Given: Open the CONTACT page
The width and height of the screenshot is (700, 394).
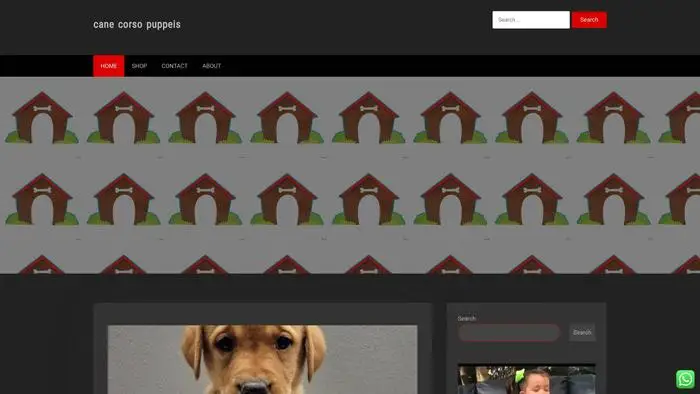Looking at the screenshot, I should [x=175, y=66].
